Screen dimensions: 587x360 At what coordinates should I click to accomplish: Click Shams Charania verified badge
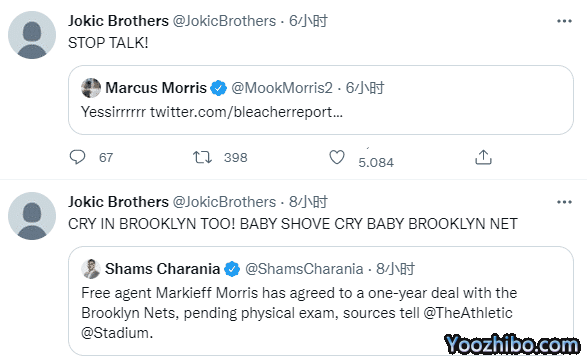[232, 269]
